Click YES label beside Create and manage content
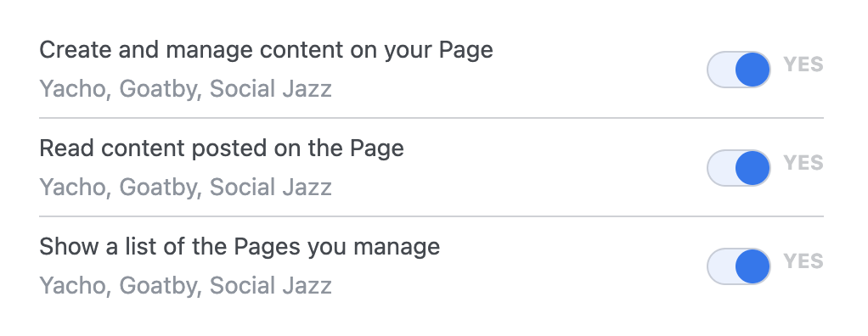This screenshot has width=868, height=336. pos(803,64)
